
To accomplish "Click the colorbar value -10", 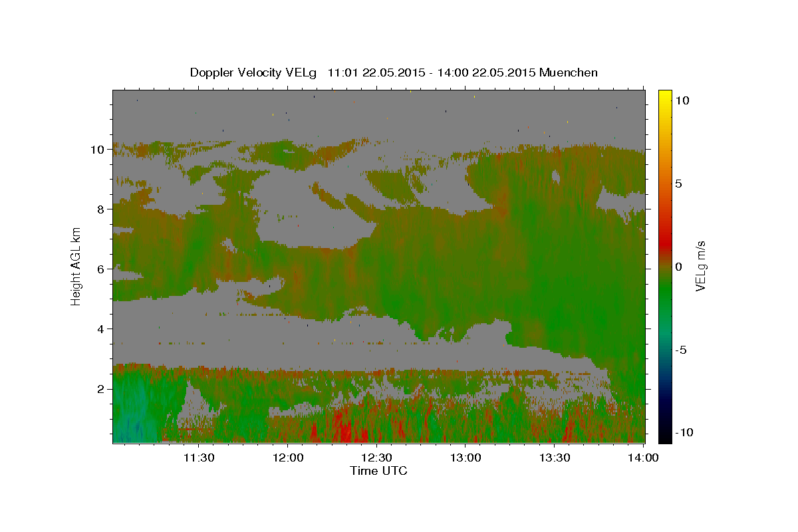I will click(x=684, y=432).
